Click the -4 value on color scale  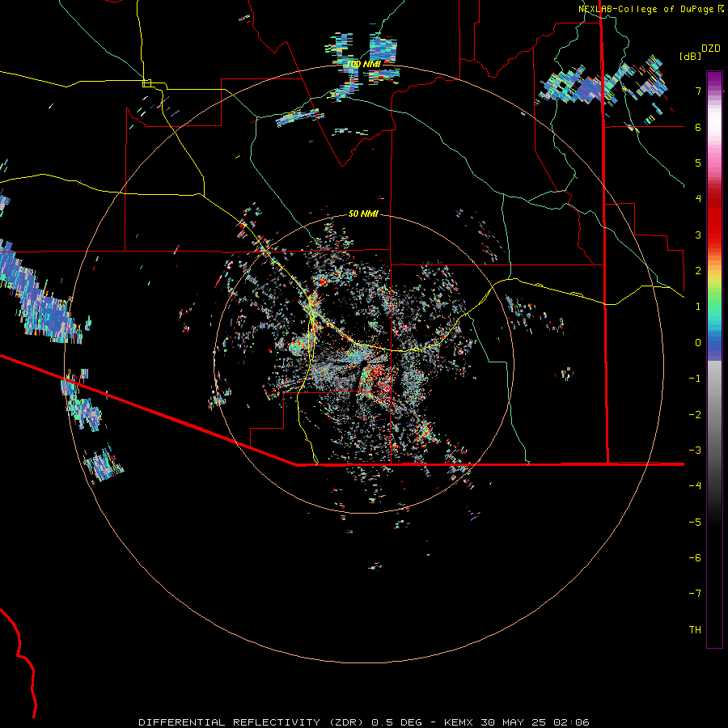(695, 486)
